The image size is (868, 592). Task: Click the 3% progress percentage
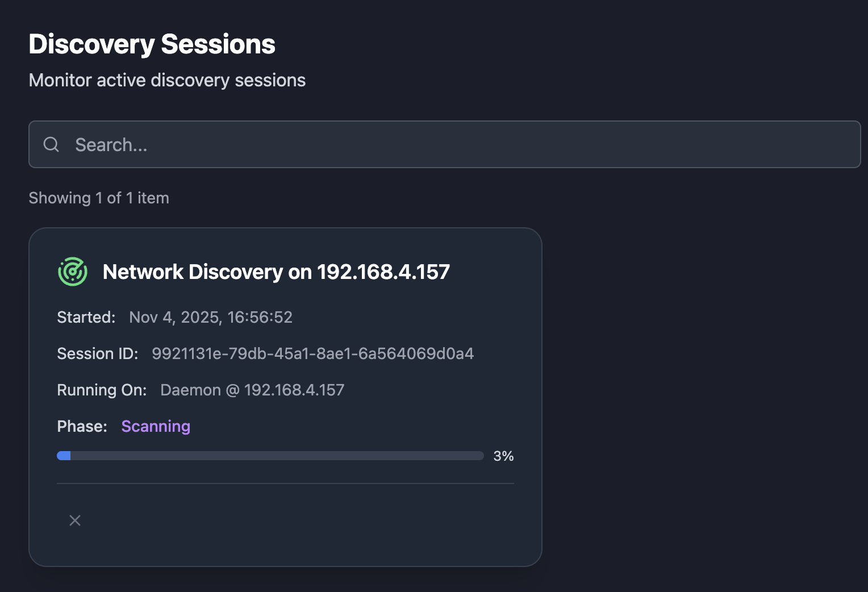tap(503, 456)
